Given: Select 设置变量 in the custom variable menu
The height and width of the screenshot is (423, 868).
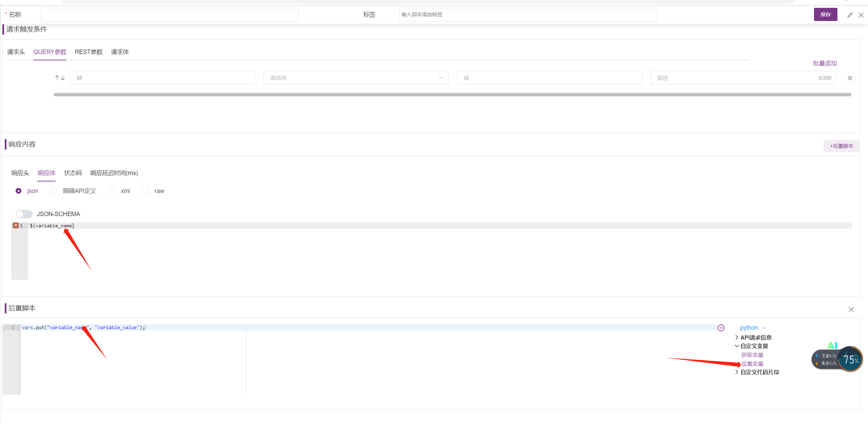Looking at the screenshot, I should [752, 363].
